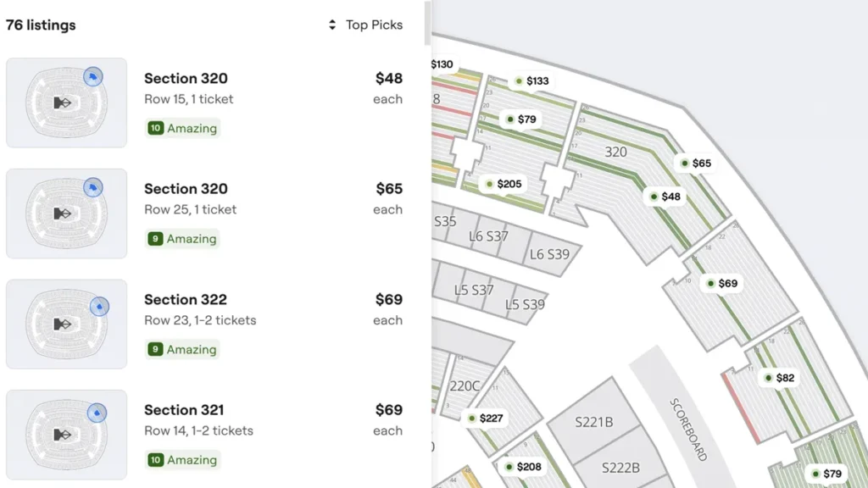868x488 pixels.
Task: Select the L6 S39 floor section
Action: click(x=550, y=254)
